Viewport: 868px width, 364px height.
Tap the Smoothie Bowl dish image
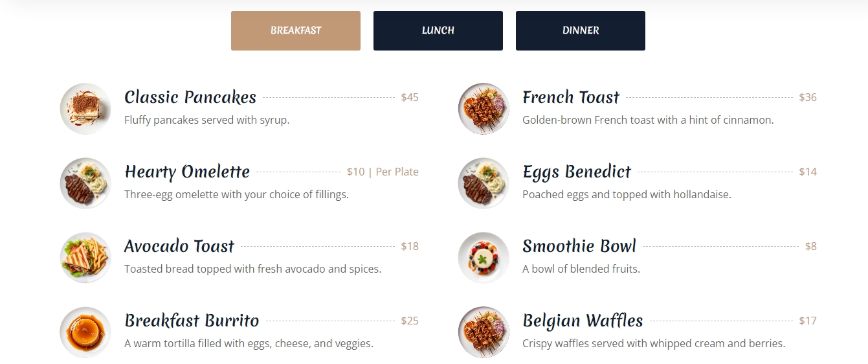pos(484,258)
